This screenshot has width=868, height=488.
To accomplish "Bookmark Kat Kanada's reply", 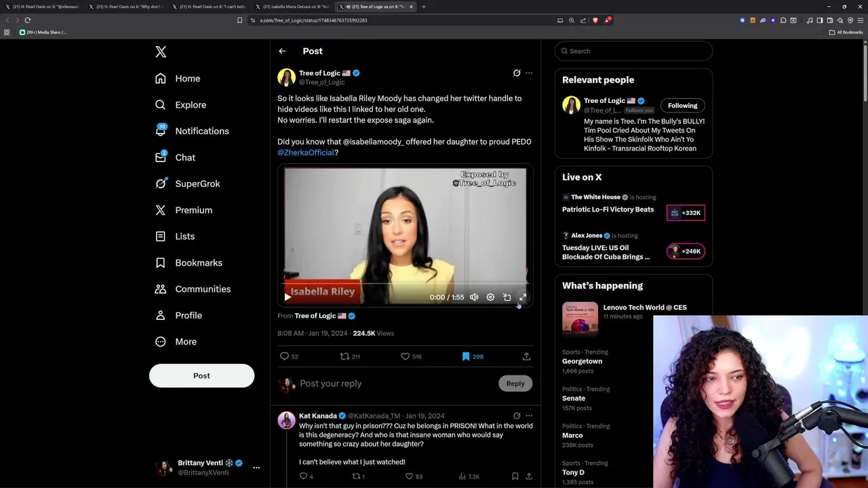I will [x=515, y=476].
